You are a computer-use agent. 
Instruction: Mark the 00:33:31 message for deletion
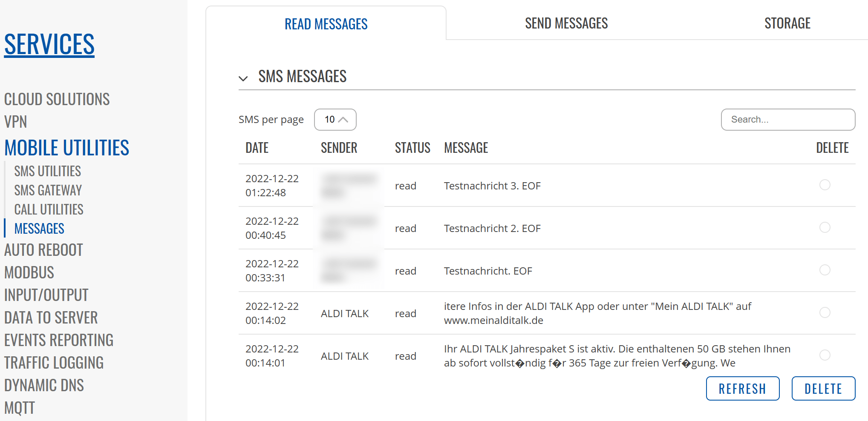[825, 270]
